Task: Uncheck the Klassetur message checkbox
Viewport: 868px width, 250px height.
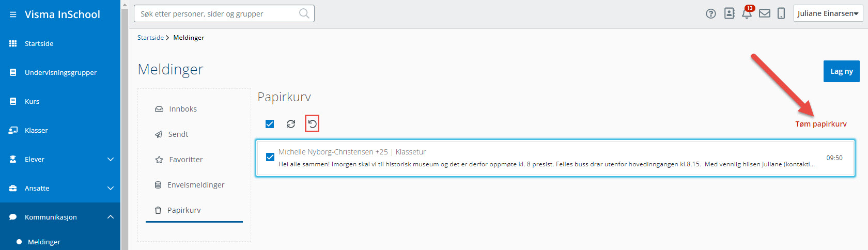Action: click(x=270, y=157)
